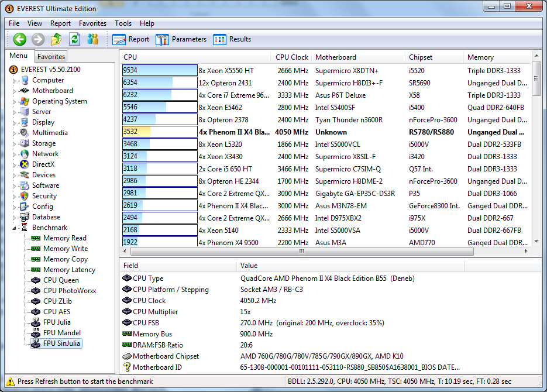Collapse the Benchmark tree node

coord(14,228)
